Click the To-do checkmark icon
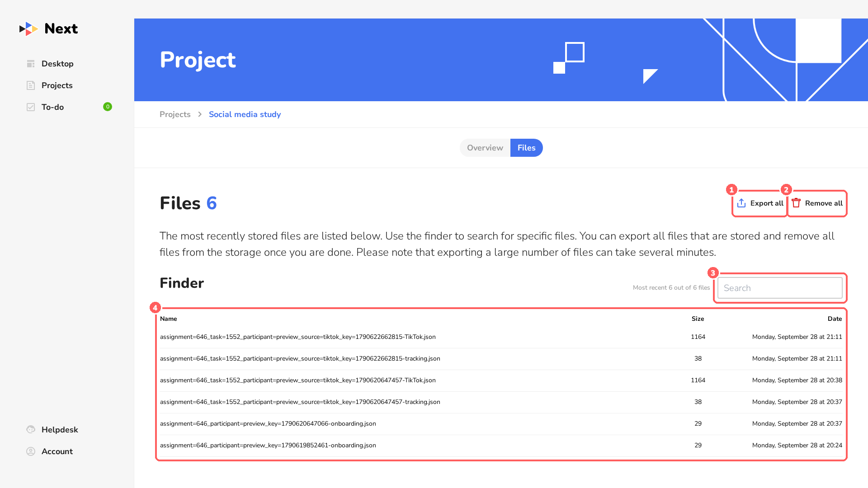Screen dimensions: 868x488 [31, 107]
